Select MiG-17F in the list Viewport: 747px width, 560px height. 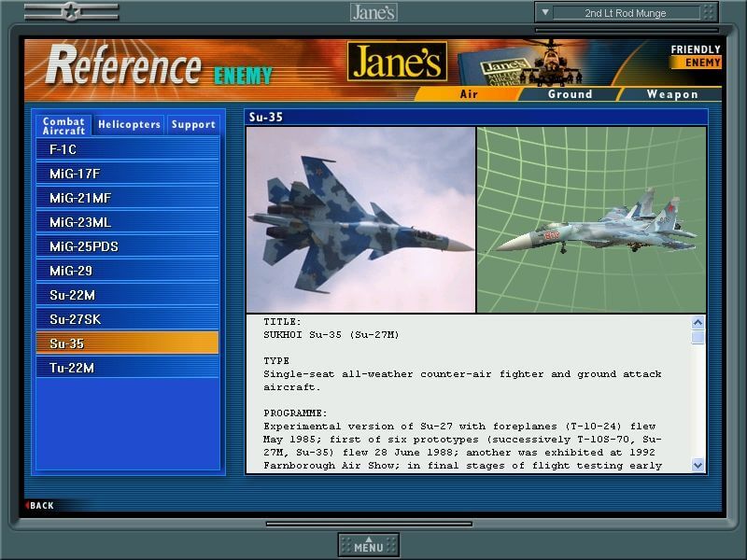tap(128, 174)
